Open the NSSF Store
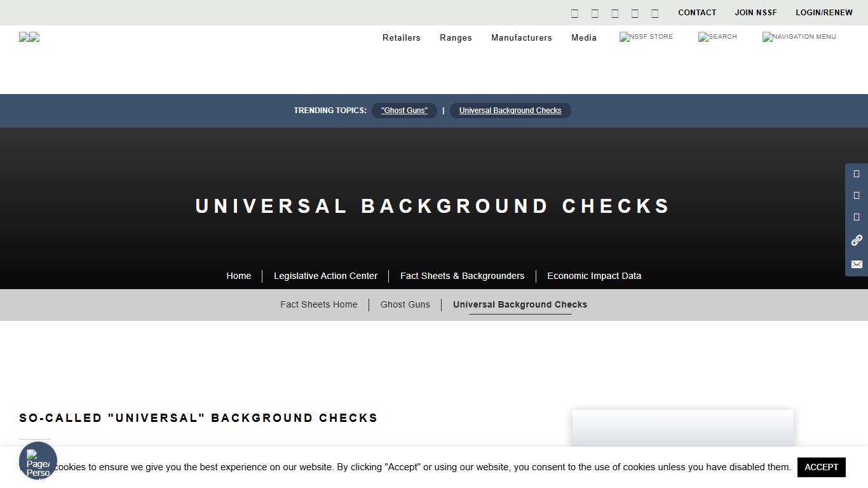This screenshot has height=488, width=868. 646,37
